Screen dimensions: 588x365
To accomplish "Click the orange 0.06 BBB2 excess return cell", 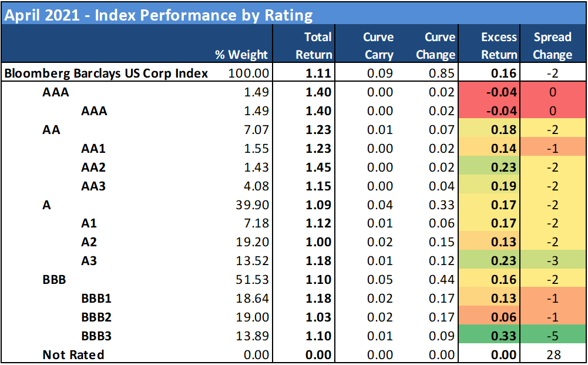I will [504, 317].
